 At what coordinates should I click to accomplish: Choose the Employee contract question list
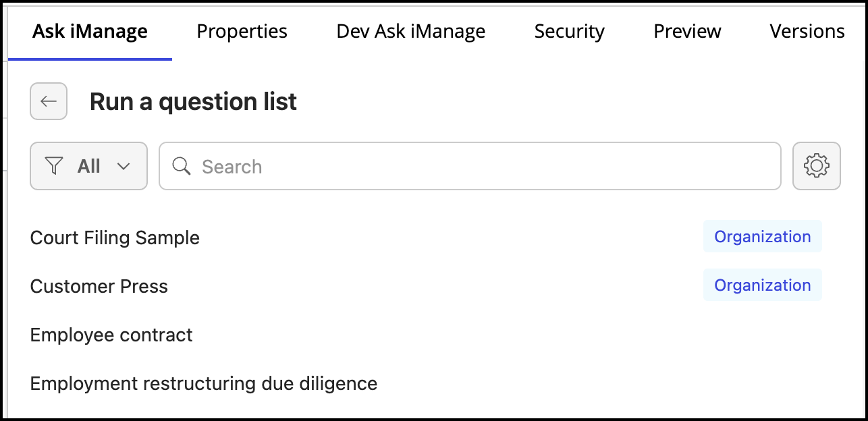pyautogui.click(x=111, y=335)
